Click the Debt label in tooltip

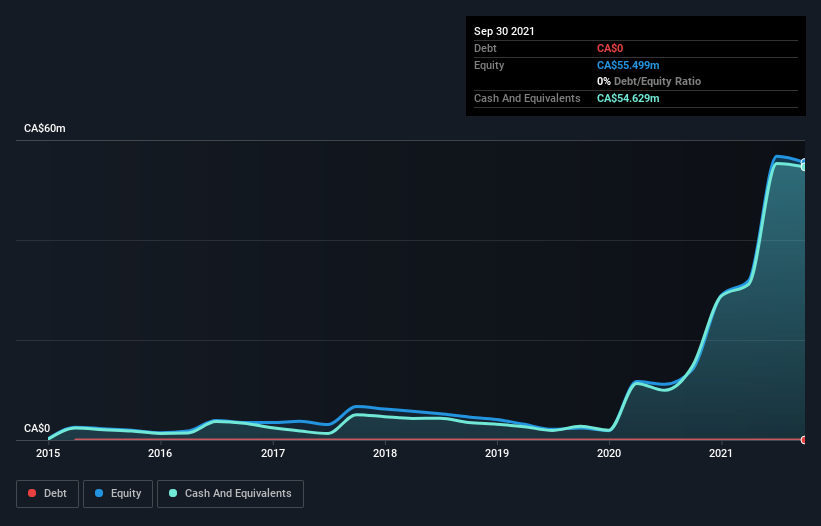click(x=485, y=48)
